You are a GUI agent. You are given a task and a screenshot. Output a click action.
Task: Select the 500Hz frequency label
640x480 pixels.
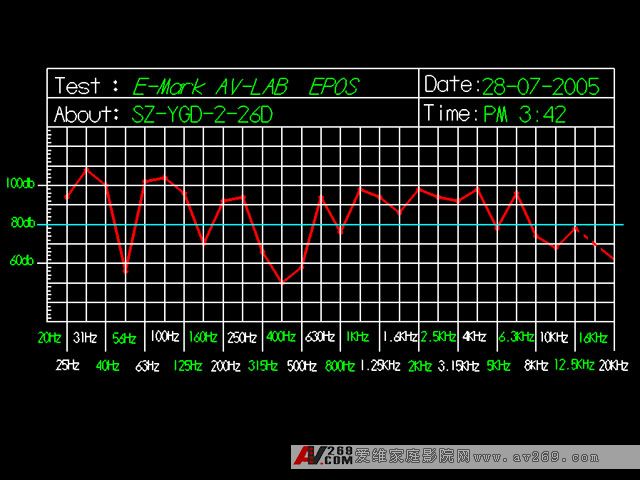pyautogui.click(x=301, y=366)
